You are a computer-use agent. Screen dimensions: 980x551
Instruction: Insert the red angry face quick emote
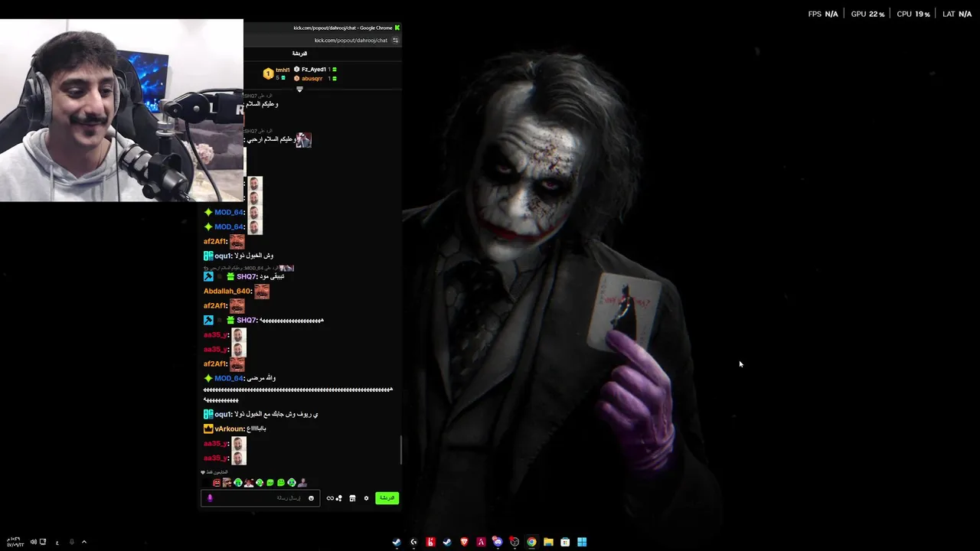217,483
